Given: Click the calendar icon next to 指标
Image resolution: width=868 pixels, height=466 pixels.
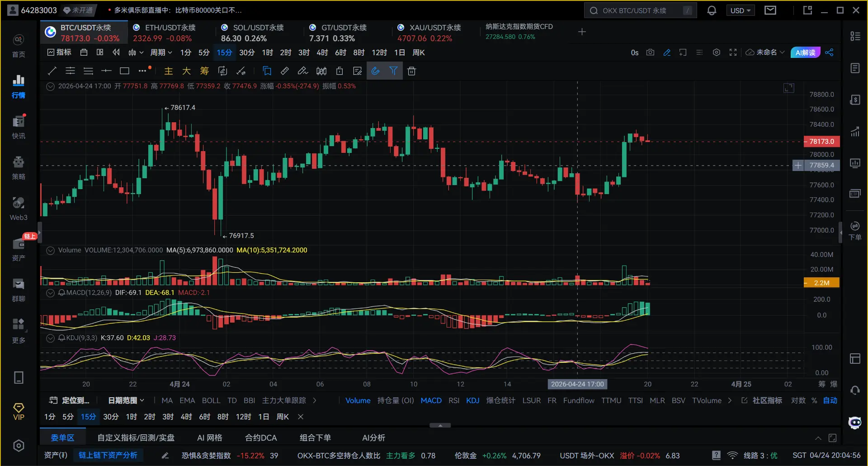Looking at the screenshot, I should [x=84, y=52].
